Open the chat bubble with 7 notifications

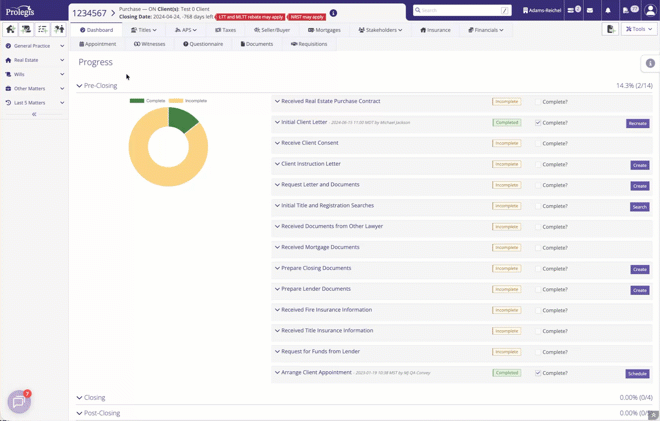[19, 402]
